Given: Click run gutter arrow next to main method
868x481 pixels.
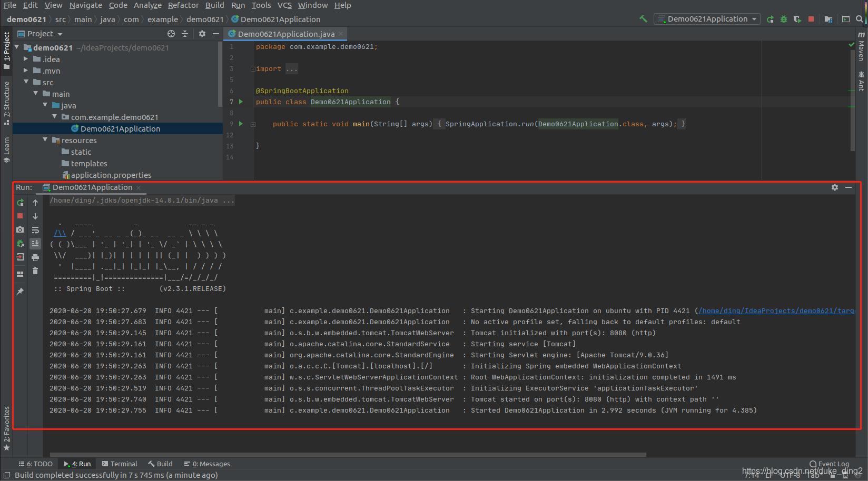Looking at the screenshot, I should pyautogui.click(x=241, y=124).
